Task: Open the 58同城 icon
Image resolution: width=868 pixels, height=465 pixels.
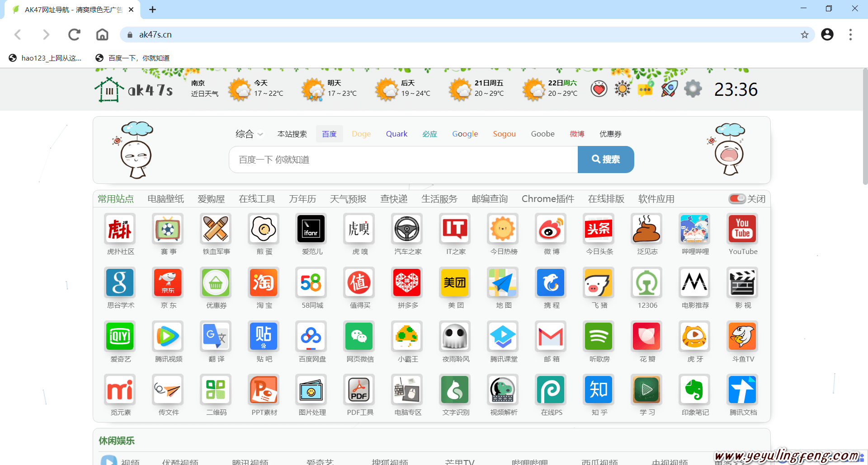Action: 311,282
